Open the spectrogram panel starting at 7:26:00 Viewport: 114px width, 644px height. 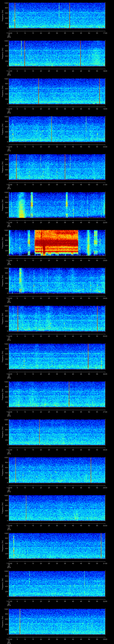point(57,394)
